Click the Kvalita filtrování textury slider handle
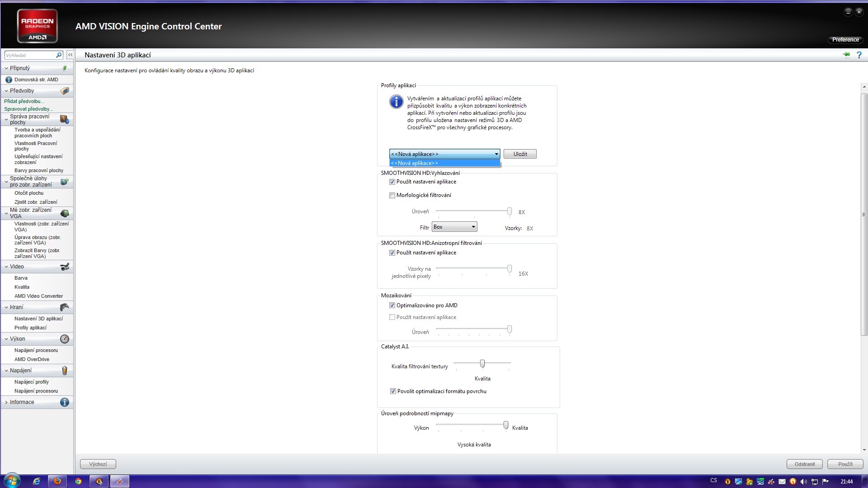 (482, 363)
